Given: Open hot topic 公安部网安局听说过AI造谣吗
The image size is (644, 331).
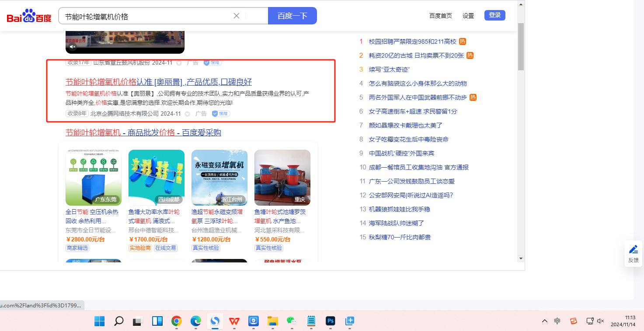Looking at the screenshot, I should (x=411, y=195).
